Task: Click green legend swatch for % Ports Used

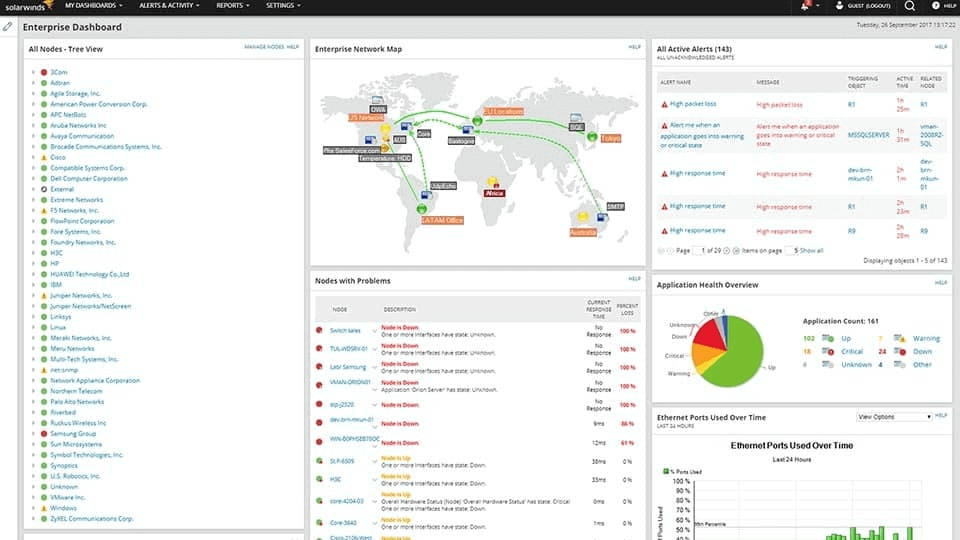Action: (659, 471)
